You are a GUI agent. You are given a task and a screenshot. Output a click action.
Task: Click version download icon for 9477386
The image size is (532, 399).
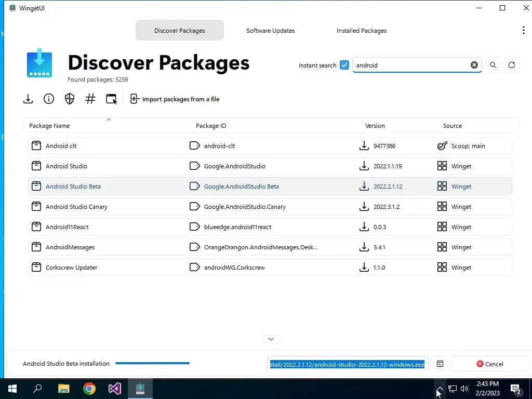coord(364,146)
